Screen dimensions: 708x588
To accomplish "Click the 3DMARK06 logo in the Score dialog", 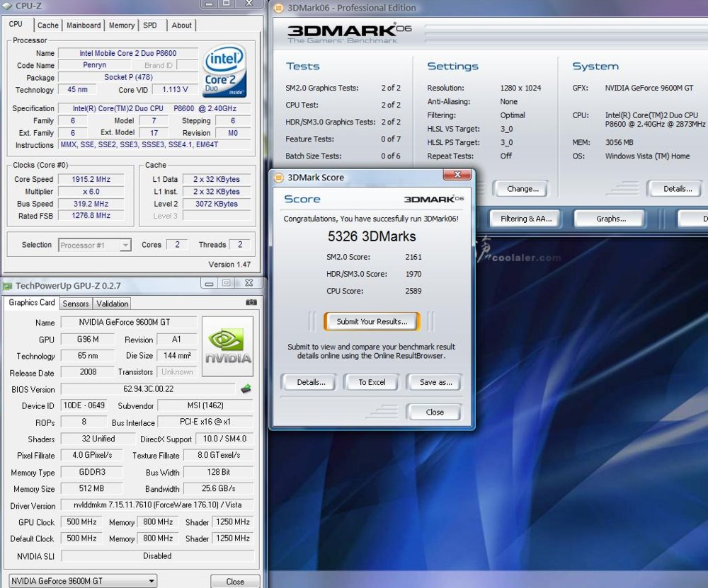I will coord(433,199).
